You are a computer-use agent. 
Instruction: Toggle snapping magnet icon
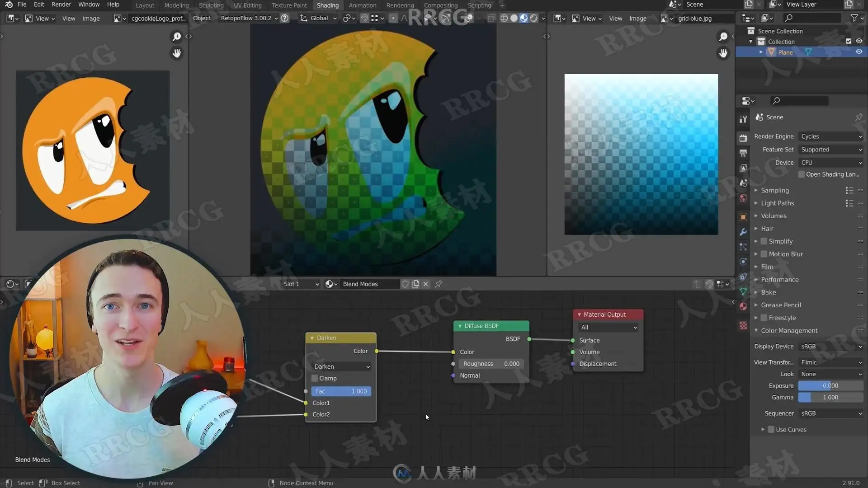pyautogui.click(x=364, y=18)
